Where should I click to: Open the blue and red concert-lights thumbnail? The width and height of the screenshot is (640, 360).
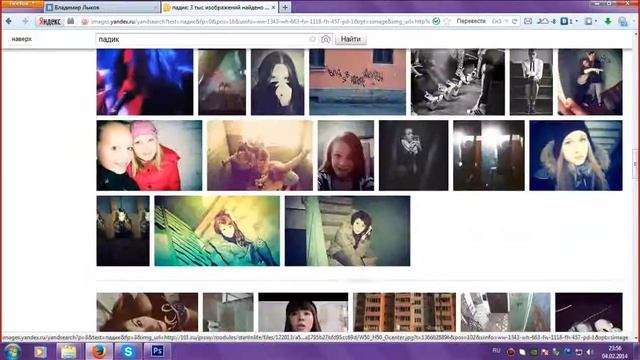click(x=145, y=82)
